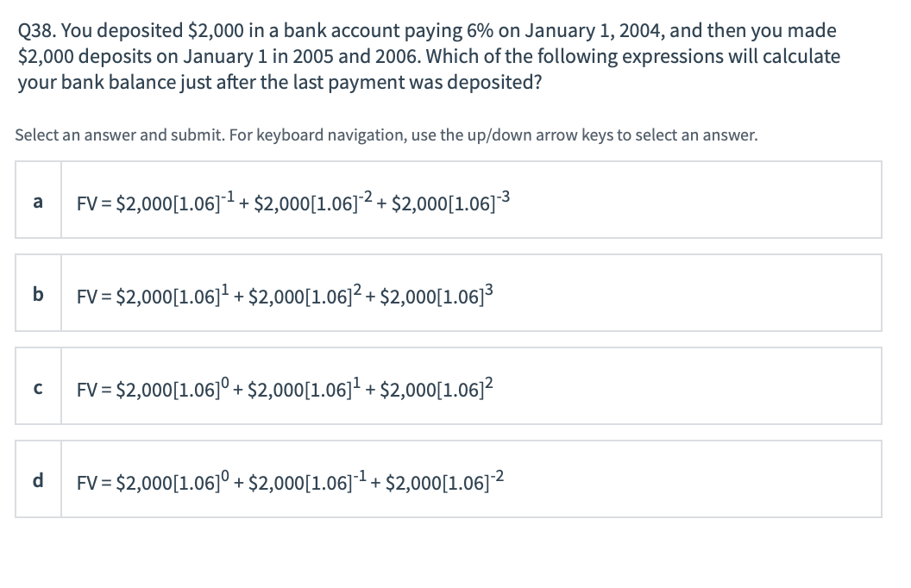Screen dimensions: 911x588
Task: Click the formula text in option c
Action: [x=285, y=386]
